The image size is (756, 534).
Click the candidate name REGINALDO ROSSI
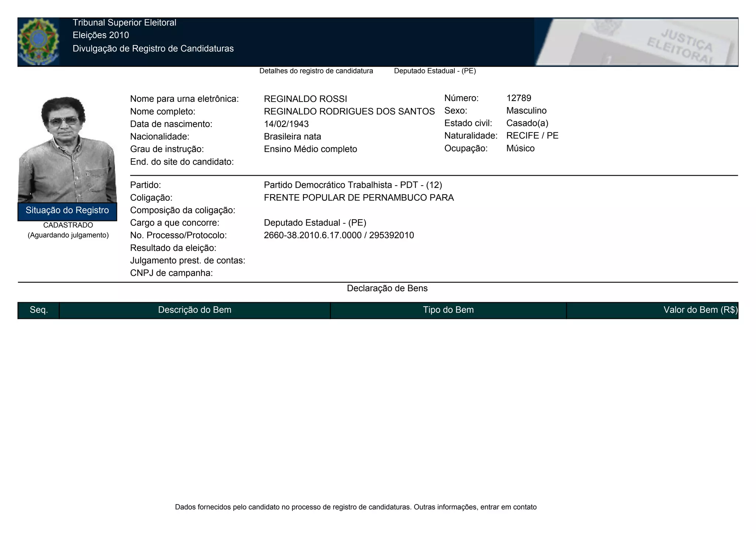coord(305,99)
